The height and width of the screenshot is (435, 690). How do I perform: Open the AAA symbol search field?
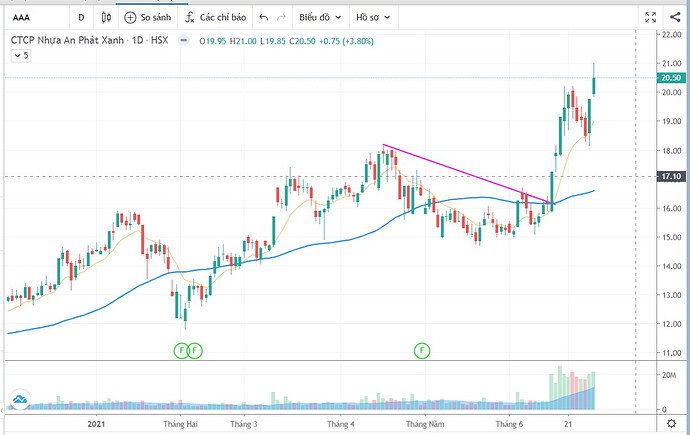37,18
